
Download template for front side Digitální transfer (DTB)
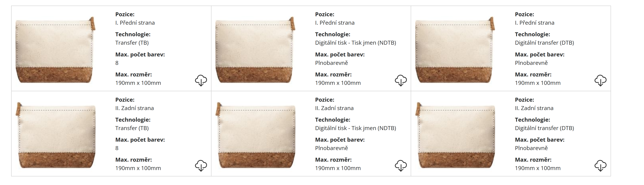click(600, 80)
